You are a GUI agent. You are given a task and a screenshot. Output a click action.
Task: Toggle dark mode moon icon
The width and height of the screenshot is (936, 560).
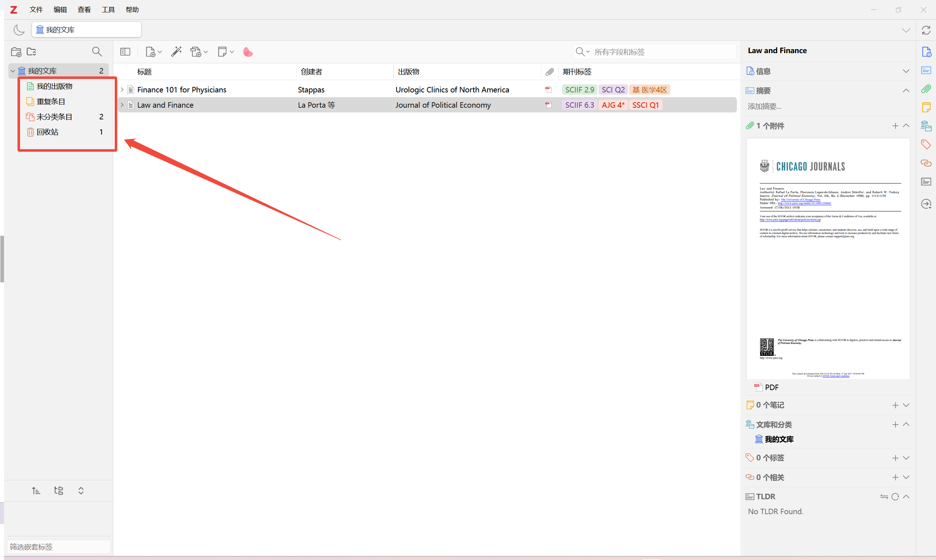tap(19, 30)
